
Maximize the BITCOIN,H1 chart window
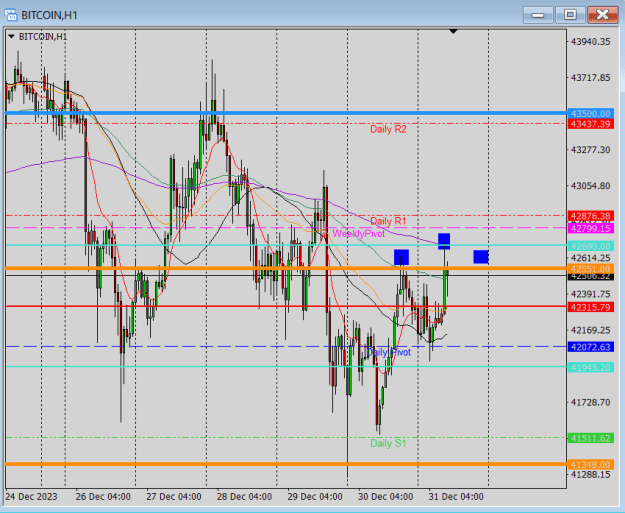pyautogui.click(x=570, y=15)
